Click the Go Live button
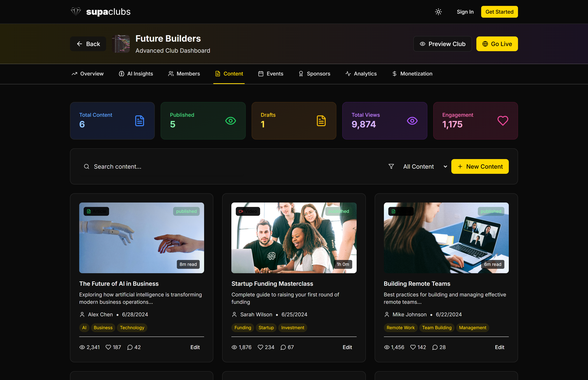 [497, 44]
